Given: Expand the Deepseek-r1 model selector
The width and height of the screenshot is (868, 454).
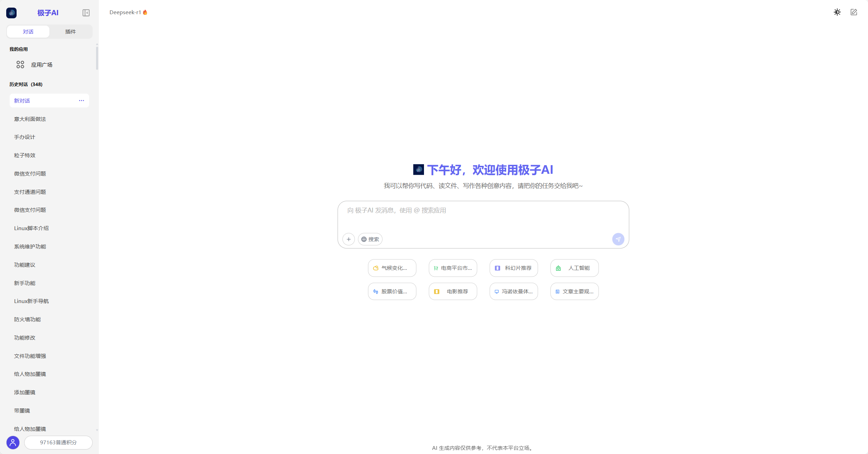Looking at the screenshot, I should pos(128,12).
